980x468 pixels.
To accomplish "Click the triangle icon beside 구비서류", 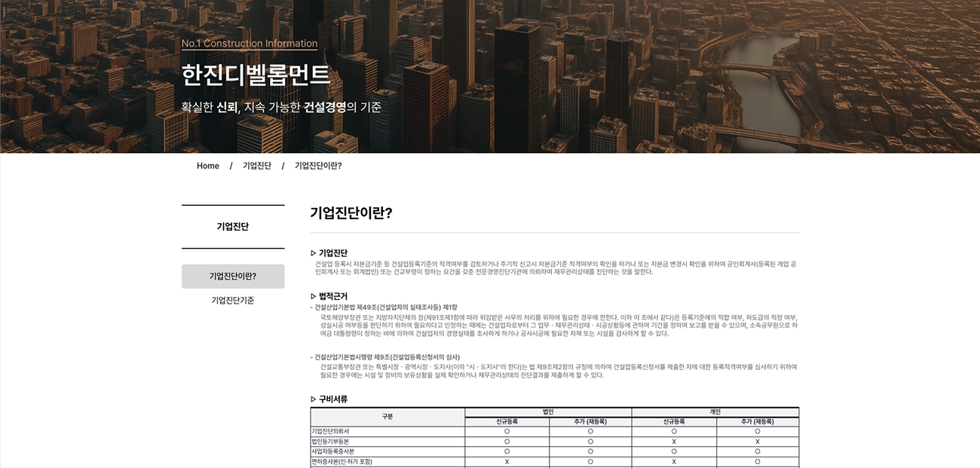I will [314, 399].
